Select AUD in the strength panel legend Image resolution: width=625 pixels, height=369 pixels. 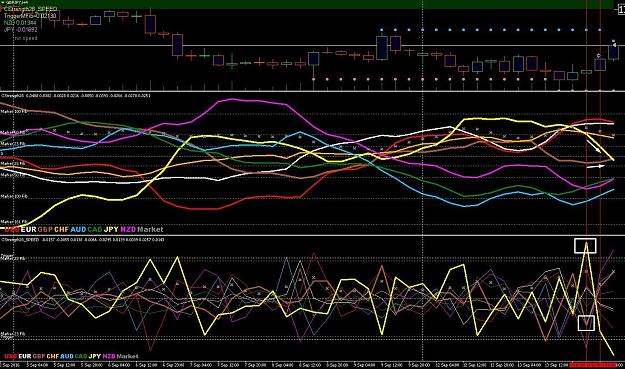pyautogui.click(x=78, y=230)
